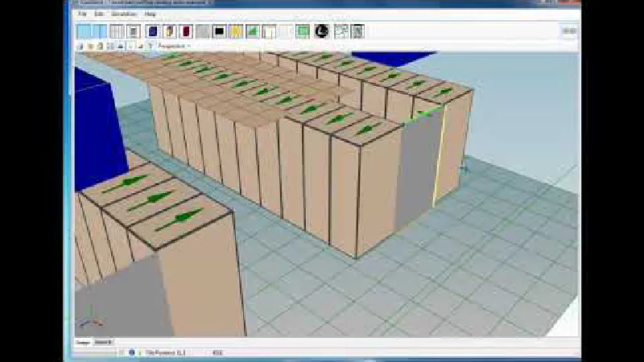Open the Perspective view dropdown
This screenshot has width=644, height=362.
[175, 46]
